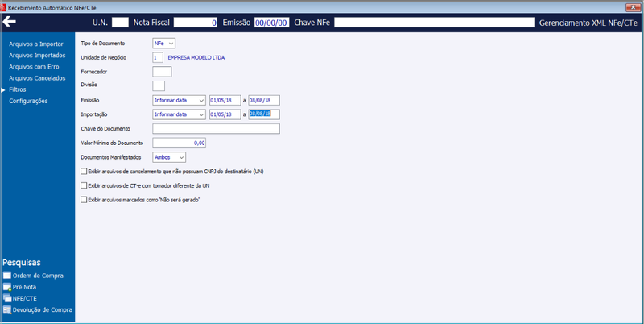
Task: Click the Emissão start date 01/05/18
Action: coord(225,100)
